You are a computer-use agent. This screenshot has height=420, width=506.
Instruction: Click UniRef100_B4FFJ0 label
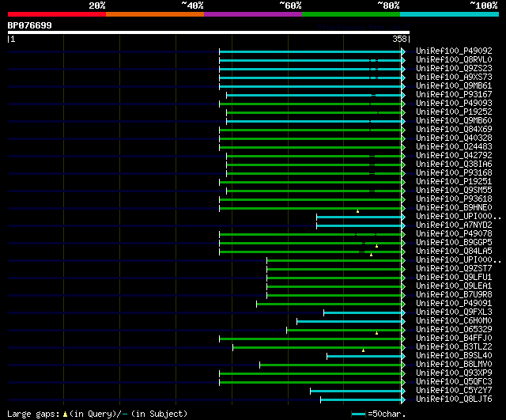tap(454, 339)
